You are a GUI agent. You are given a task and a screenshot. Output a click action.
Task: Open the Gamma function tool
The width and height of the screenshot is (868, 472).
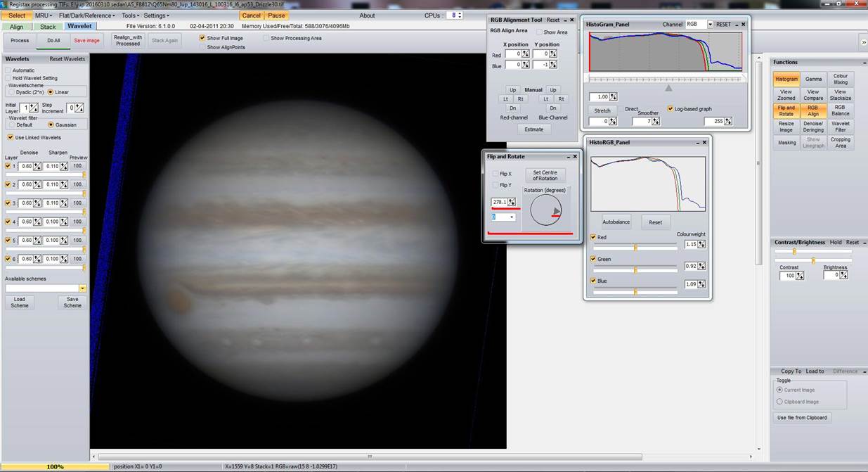pyautogui.click(x=813, y=79)
